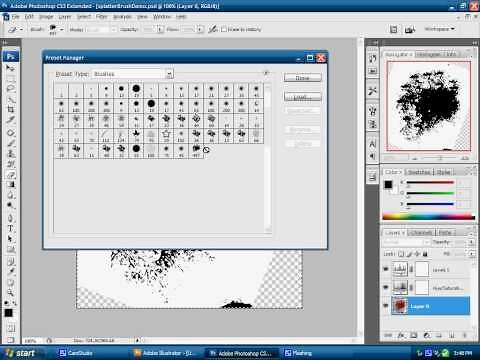
Task: Click the Load button in Preset Manager
Action: click(x=303, y=97)
